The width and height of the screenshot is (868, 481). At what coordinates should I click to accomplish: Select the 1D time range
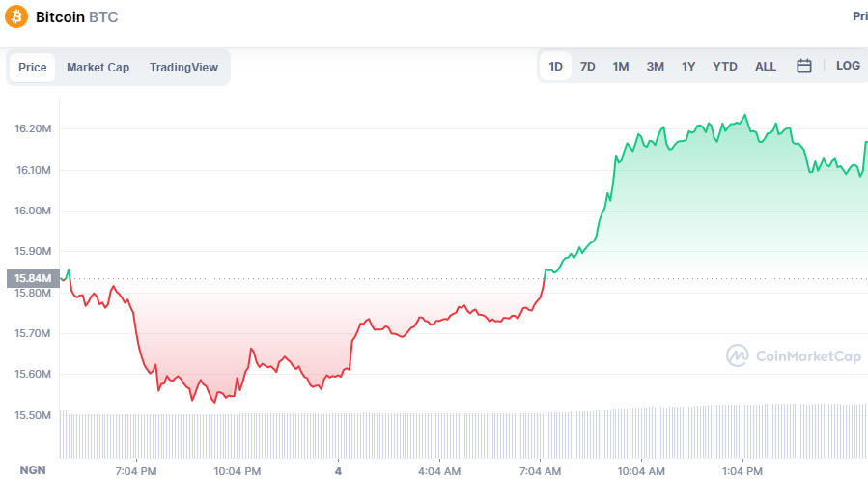coord(555,67)
